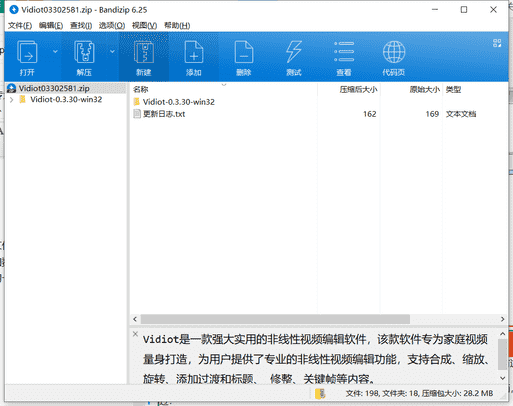This screenshot has height=406, width=513.
Task: Click the toolbar layout grid icon
Action: point(497,43)
